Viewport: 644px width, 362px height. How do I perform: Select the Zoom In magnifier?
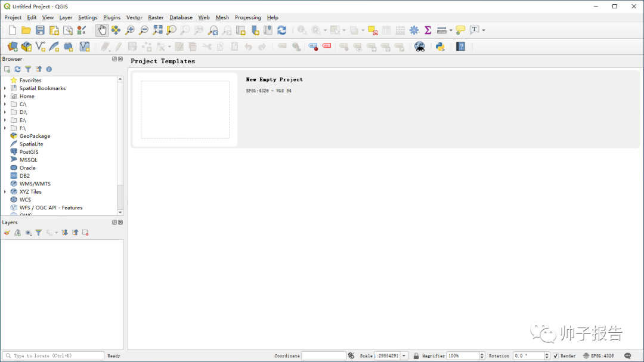(130, 30)
